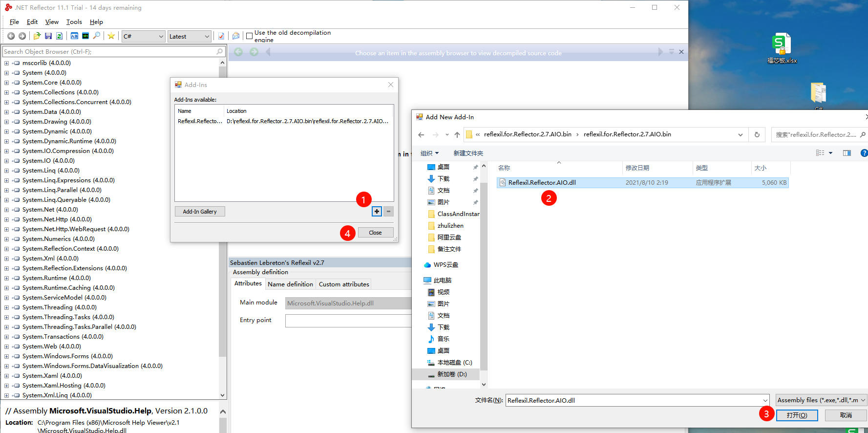Expand the System.Xml tree node
The image size is (868, 433).
tap(6, 259)
